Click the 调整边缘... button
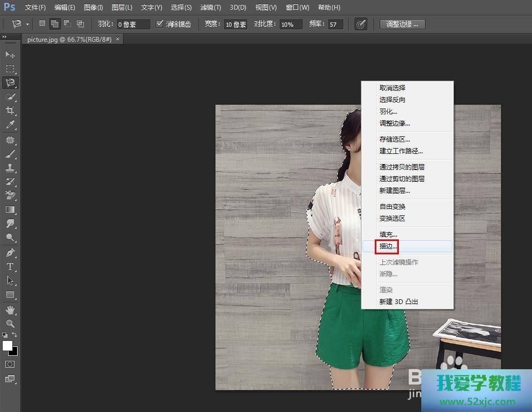The width and height of the screenshot is (532, 412). (x=402, y=24)
